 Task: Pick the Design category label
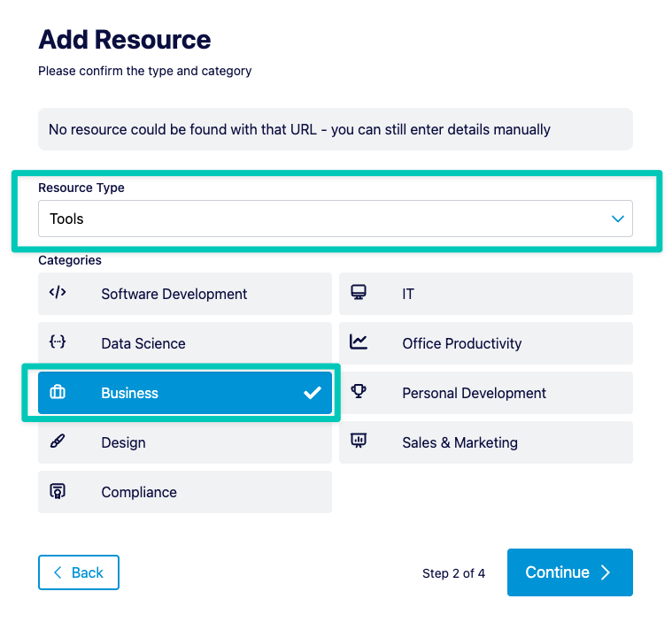(x=123, y=442)
